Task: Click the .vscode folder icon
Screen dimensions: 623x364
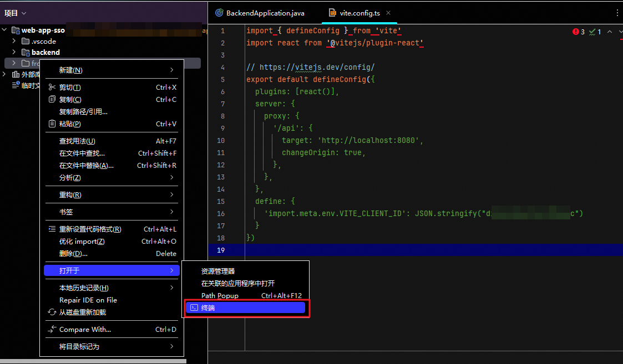Action: 26,41
